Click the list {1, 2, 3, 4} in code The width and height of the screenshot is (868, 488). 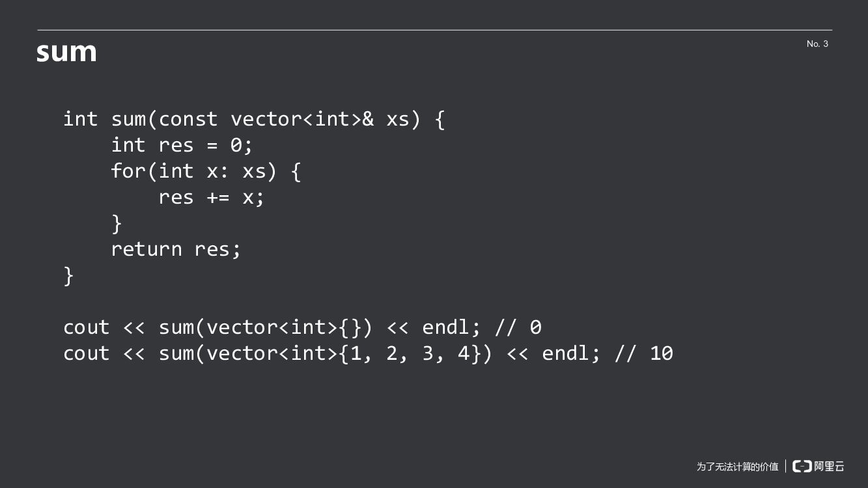tap(410, 353)
